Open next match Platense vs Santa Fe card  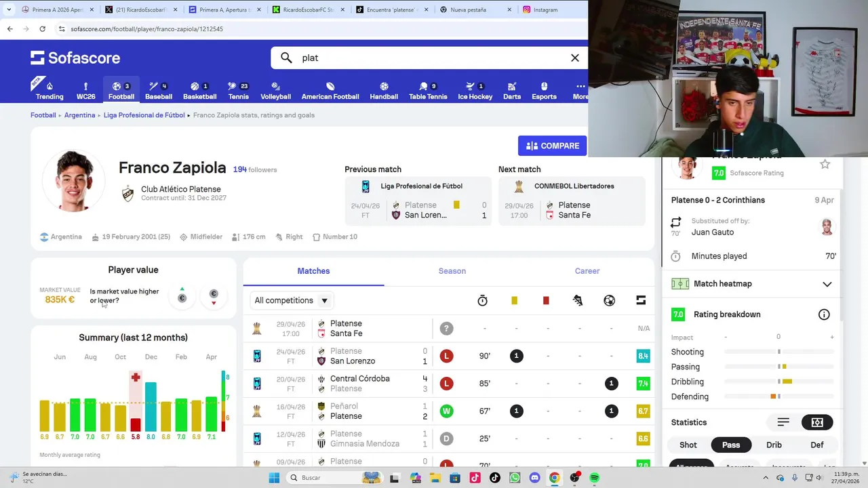(x=572, y=201)
